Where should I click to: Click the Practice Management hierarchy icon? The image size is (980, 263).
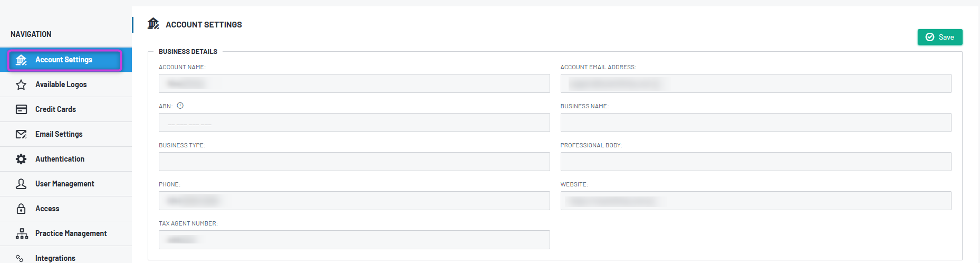click(x=22, y=233)
